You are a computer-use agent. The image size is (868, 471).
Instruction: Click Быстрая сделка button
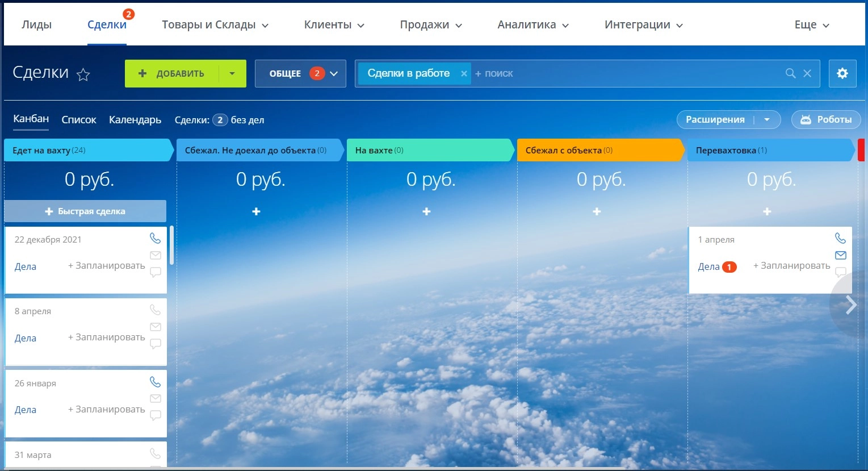click(85, 211)
